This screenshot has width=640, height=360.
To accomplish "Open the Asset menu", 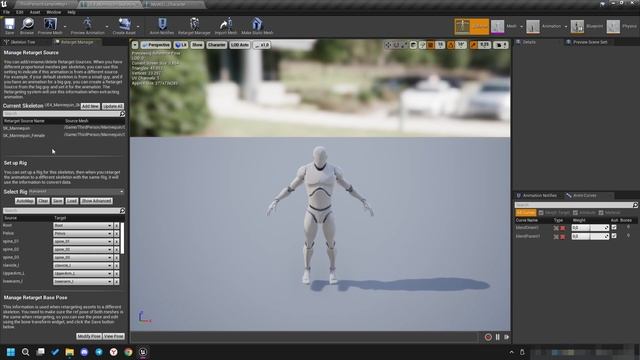I will (x=35, y=12).
